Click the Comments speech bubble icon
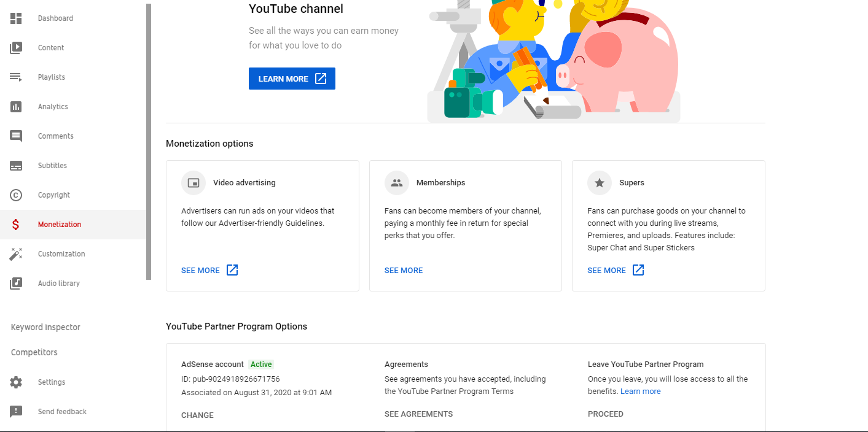This screenshot has height=432, width=868. [16, 136]
